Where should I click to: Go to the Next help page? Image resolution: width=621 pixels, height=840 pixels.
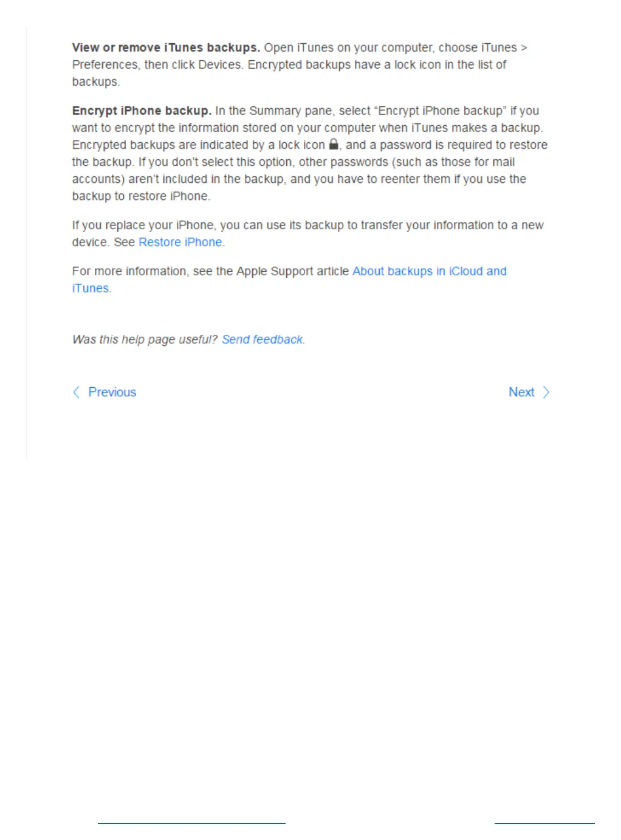point(521,392)
